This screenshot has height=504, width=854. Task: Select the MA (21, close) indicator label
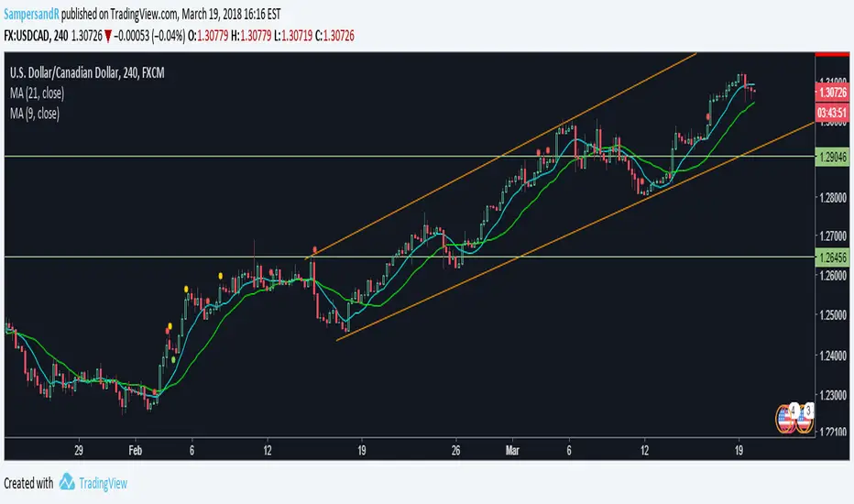tap(37, 93)
